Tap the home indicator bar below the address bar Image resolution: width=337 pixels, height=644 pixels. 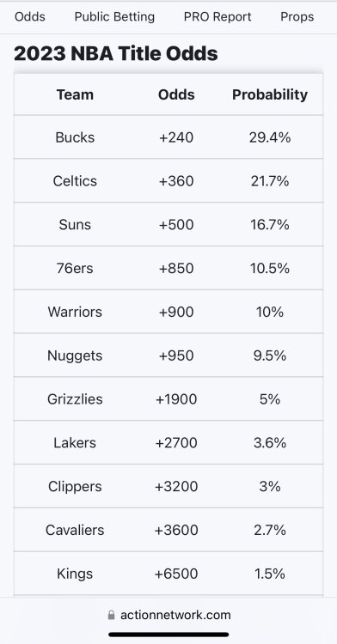(x=168, y=635)
